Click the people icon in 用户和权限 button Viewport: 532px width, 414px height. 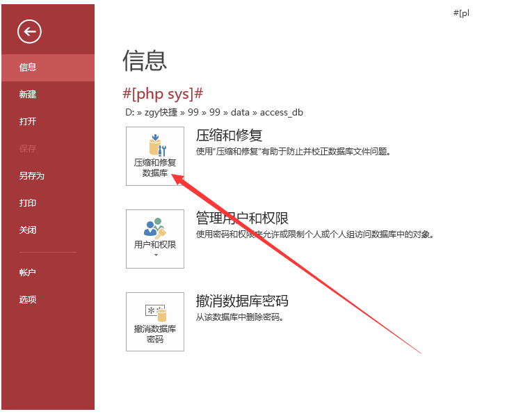tap(154, 227)
